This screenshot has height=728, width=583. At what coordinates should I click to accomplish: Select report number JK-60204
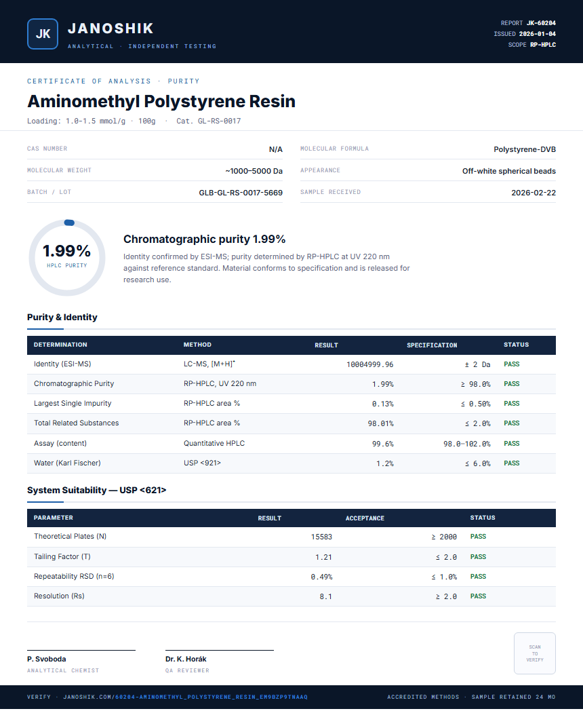[541, 23]
